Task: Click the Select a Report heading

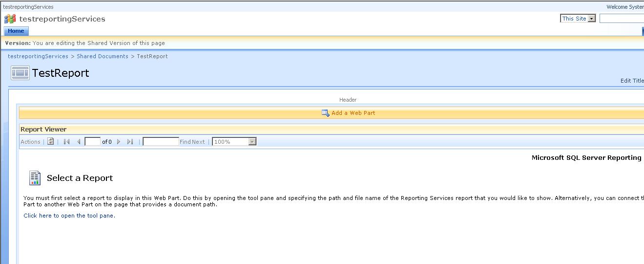Action: point(80,178)
